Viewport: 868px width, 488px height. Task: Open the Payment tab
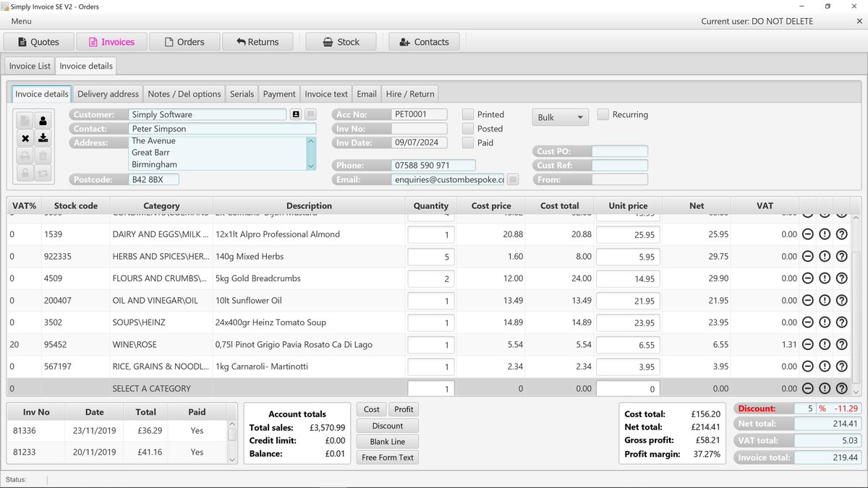coord(279,94)
